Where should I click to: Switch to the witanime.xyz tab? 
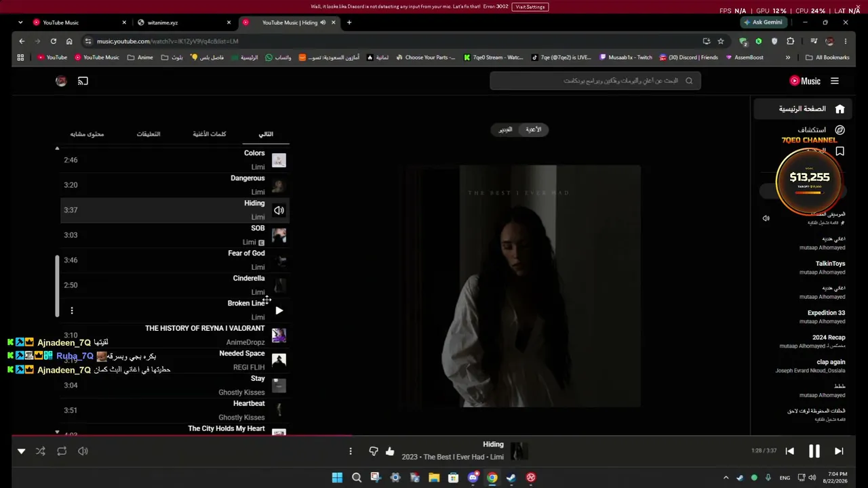click(183, 22)
